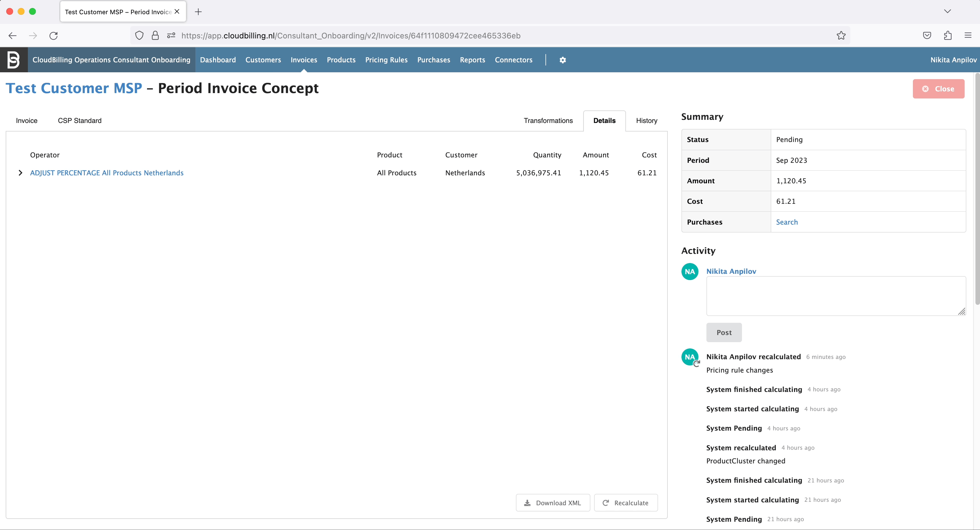This screenshot has height=530, width=980.
Task: Click the Post button in Activity
Action: (x=723, y=332)
